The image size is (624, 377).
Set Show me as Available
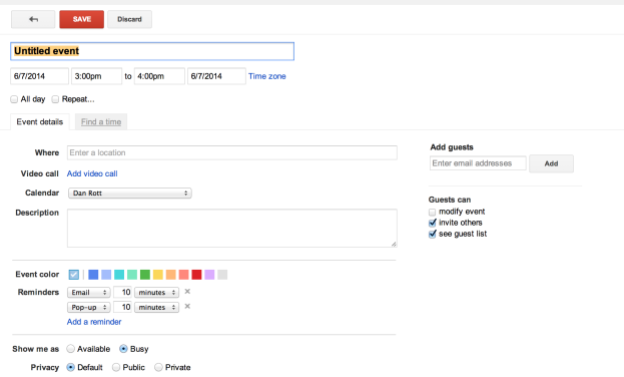pyautogui.click(x=70, y=349)
